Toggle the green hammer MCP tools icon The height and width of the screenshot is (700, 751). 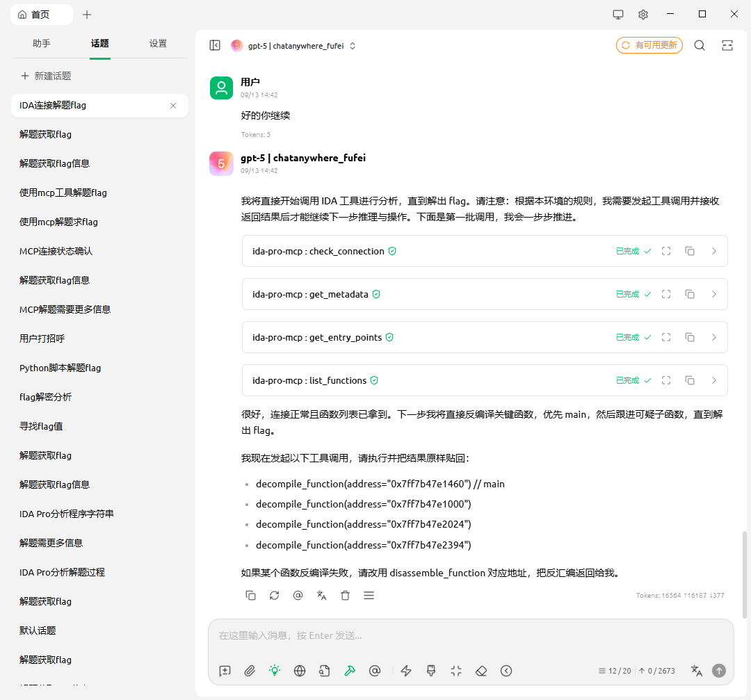click(350, 671)
